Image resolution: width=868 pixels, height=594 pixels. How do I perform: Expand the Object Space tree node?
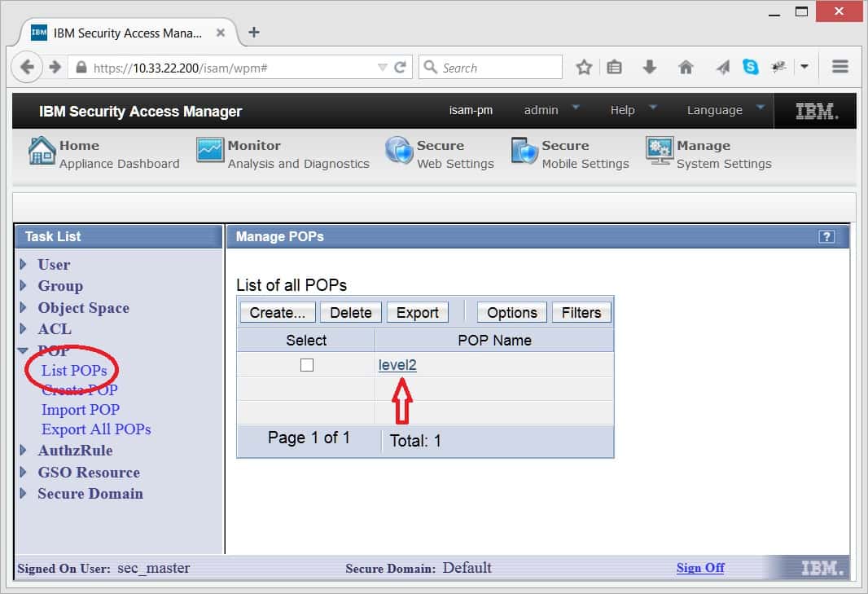24,308
